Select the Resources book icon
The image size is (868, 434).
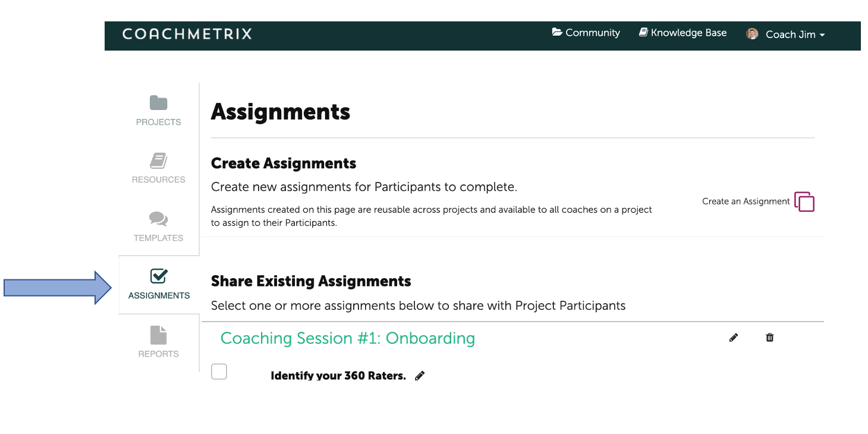158,161
